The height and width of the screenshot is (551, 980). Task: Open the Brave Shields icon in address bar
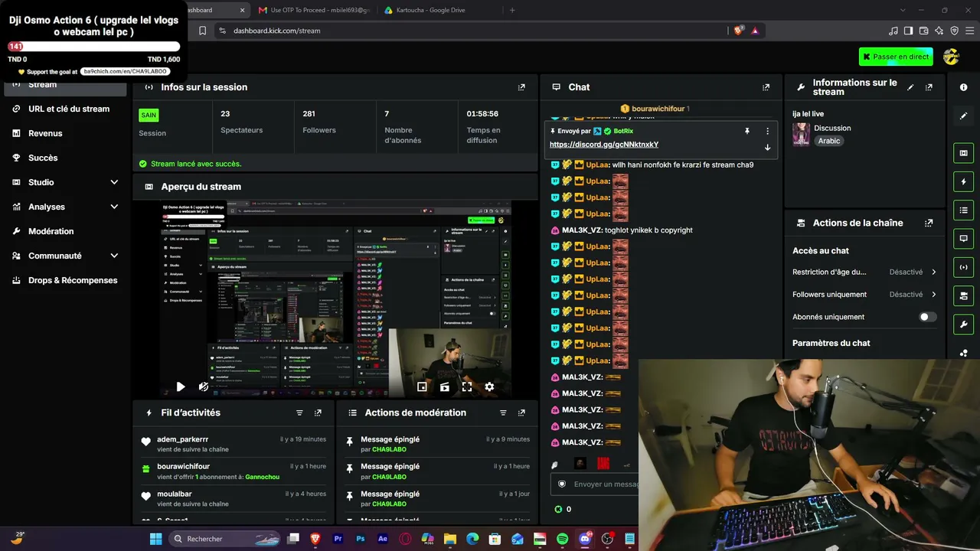[x=738, y=31]
